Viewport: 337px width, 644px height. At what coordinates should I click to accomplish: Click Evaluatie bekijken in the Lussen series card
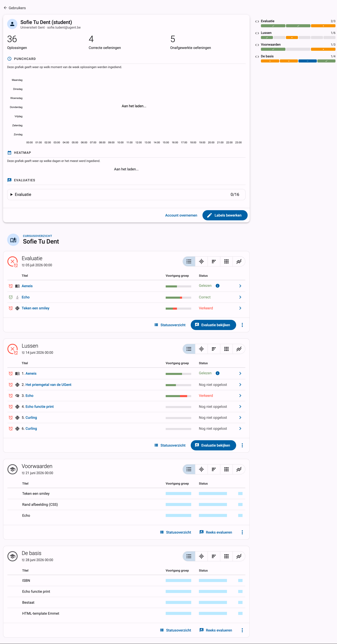click(x=213, y=445)
